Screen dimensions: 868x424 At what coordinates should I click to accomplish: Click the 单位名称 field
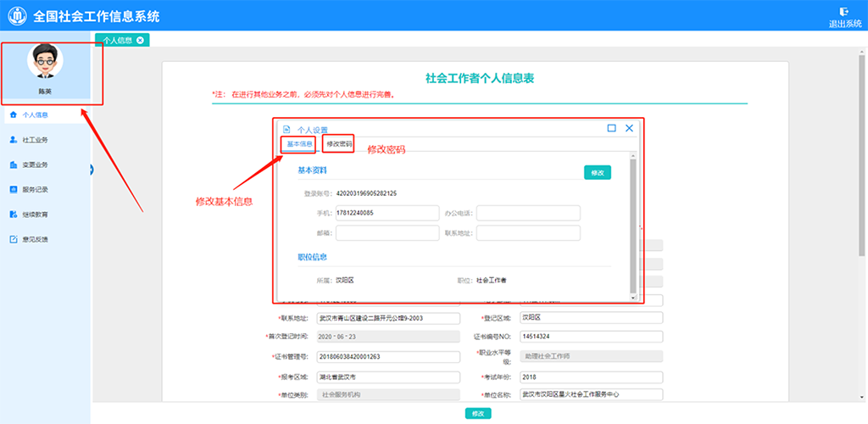591,394
